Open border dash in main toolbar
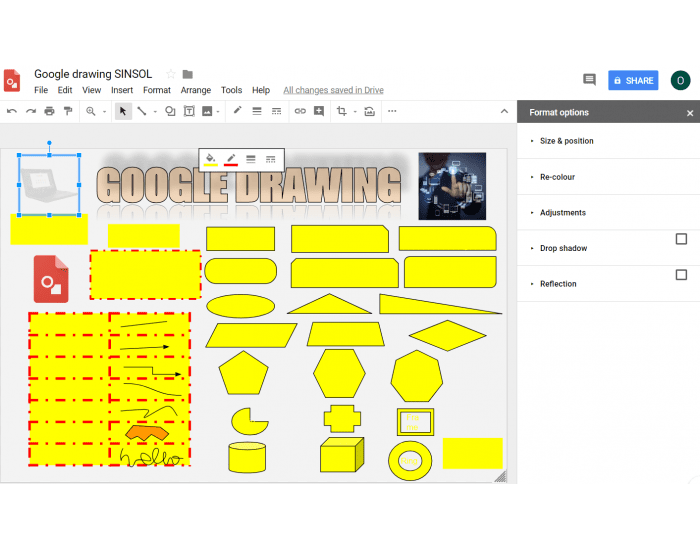The width and height of the screenshot is (700, 550). tap(276, 111)
